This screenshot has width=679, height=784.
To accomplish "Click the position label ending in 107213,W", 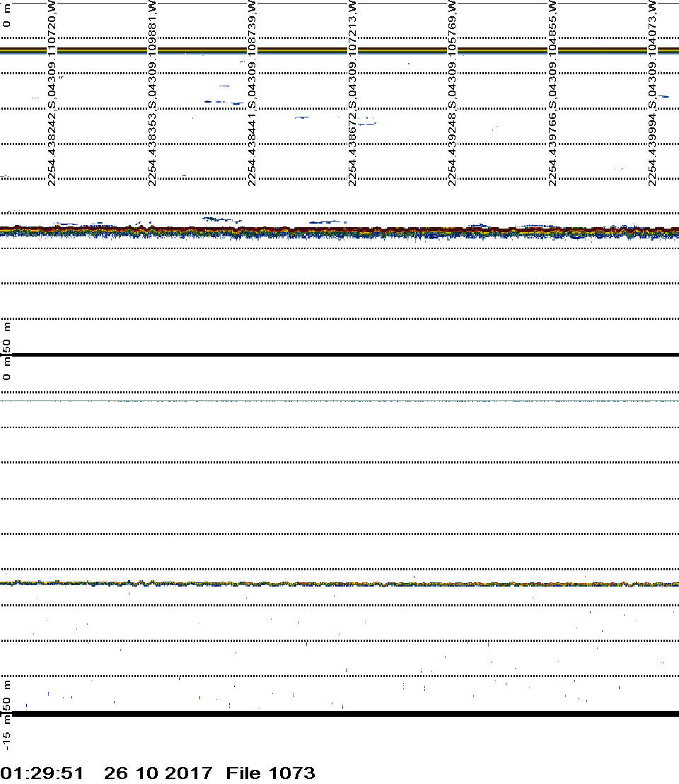I will pos(352,93).
